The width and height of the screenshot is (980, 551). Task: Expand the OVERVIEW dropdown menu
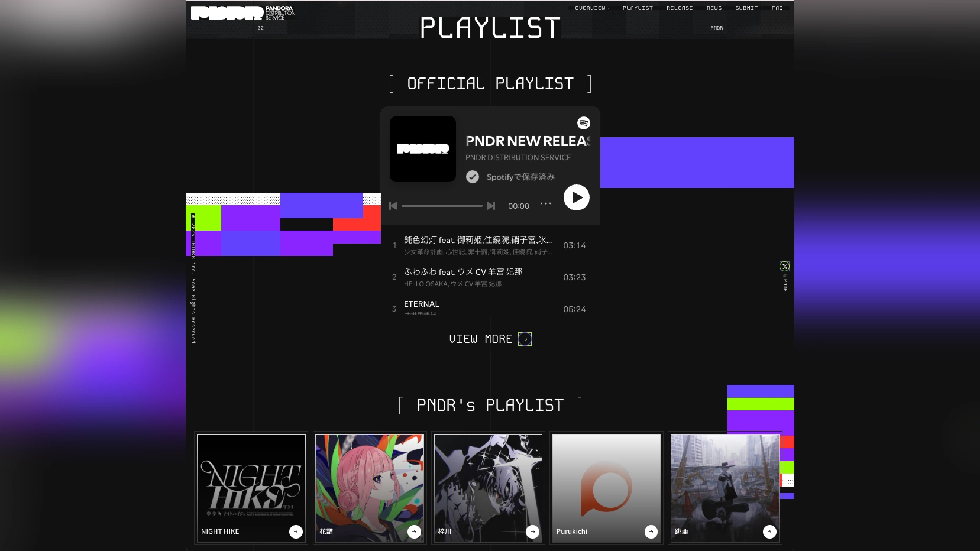pos(592,8)
